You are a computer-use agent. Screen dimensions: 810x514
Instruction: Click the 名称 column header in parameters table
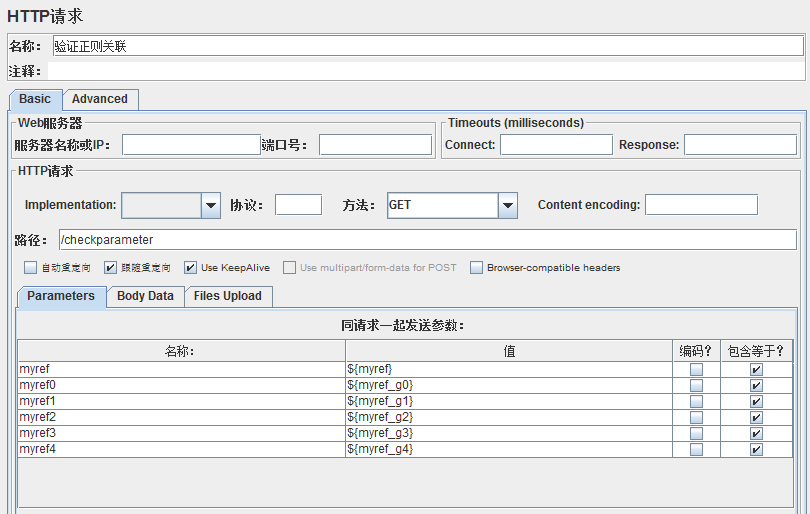[x=181, y=351]
